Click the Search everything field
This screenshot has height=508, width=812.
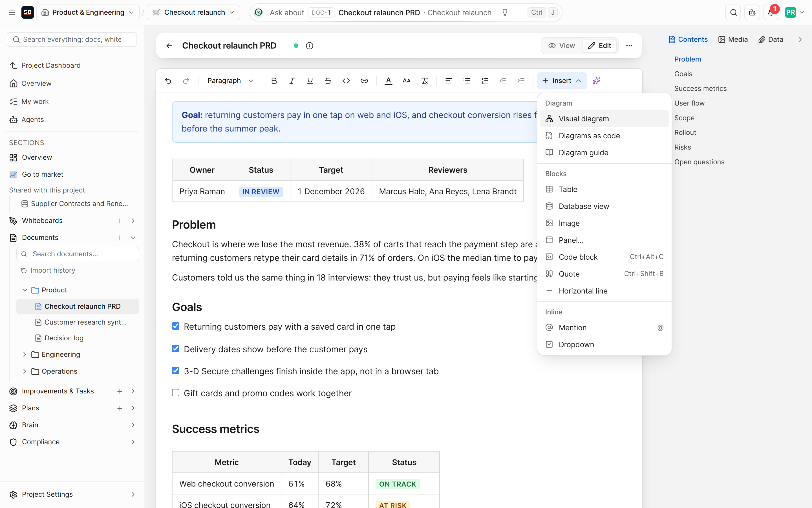(x=72, y=39)
